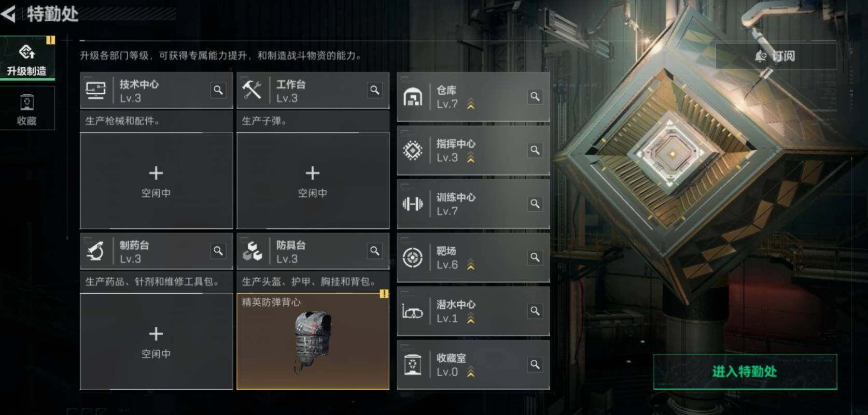
Task: Click the 仓库 upgrade arrow indicator
Action: (471, 104)
